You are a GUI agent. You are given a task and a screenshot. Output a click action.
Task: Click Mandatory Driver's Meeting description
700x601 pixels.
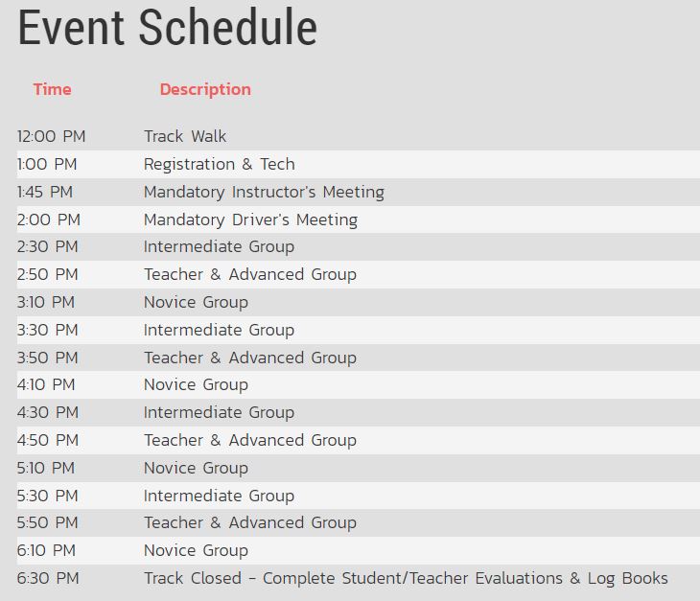(x=250, y=220)
